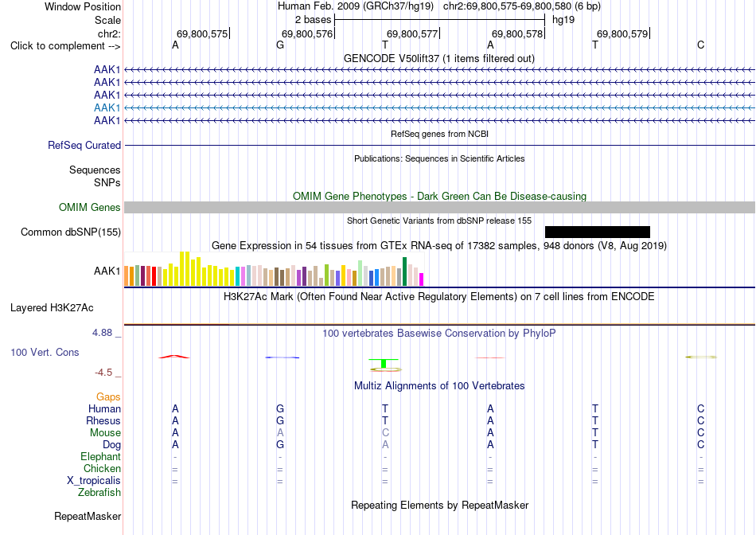Image resolution: width=756 pixels, height=535 pixels.
Task: Click the 'Elephant' alignment row label
Action: point(100,456)
